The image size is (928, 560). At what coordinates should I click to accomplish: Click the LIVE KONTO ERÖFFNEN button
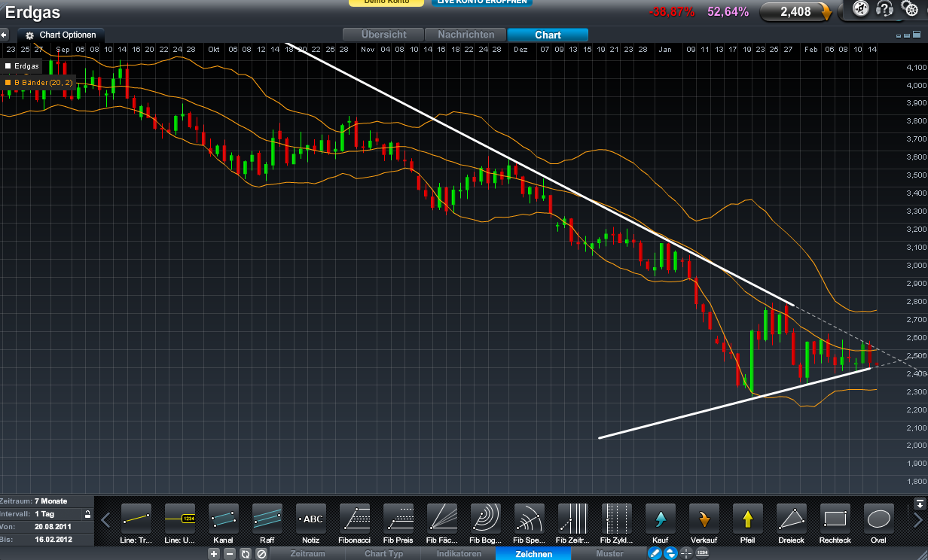tap(481, 3)
